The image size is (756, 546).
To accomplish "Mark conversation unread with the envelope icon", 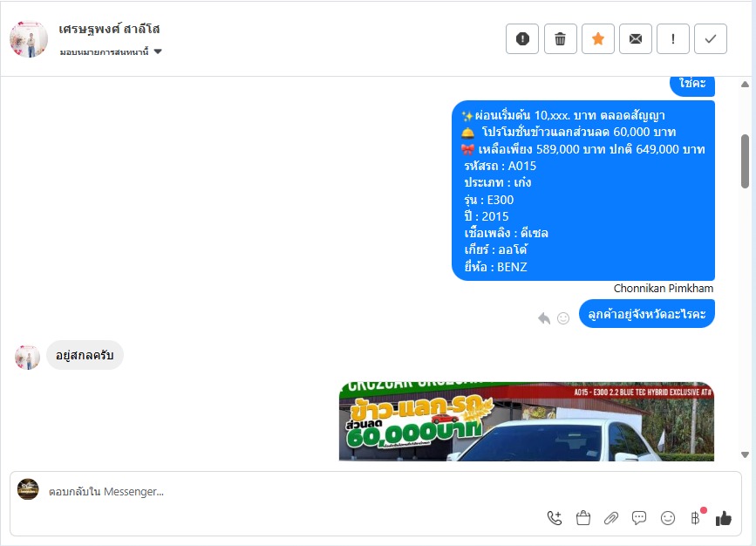I will (x=636, y=38).
